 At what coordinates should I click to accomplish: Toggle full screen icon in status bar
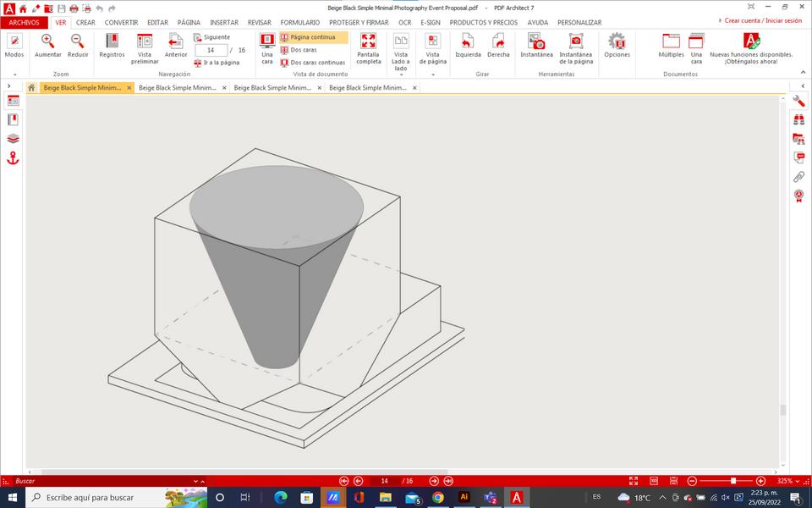click(x=634, y=481)
